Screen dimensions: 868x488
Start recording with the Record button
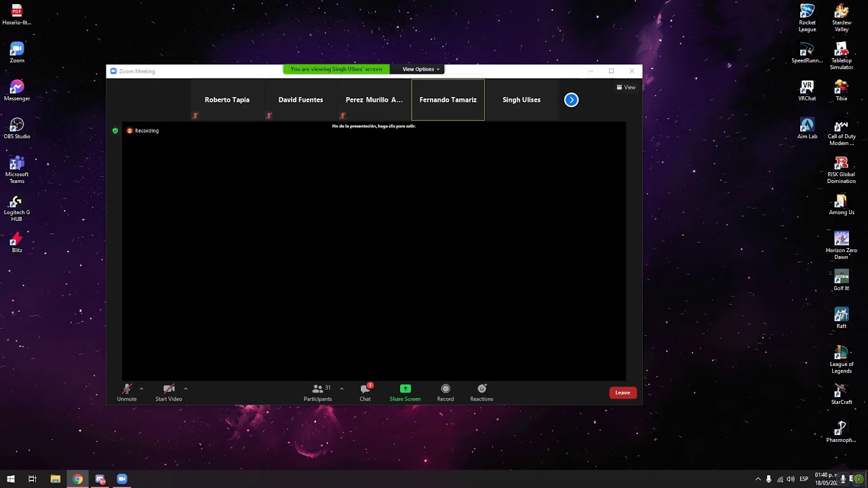pos(446,392)
